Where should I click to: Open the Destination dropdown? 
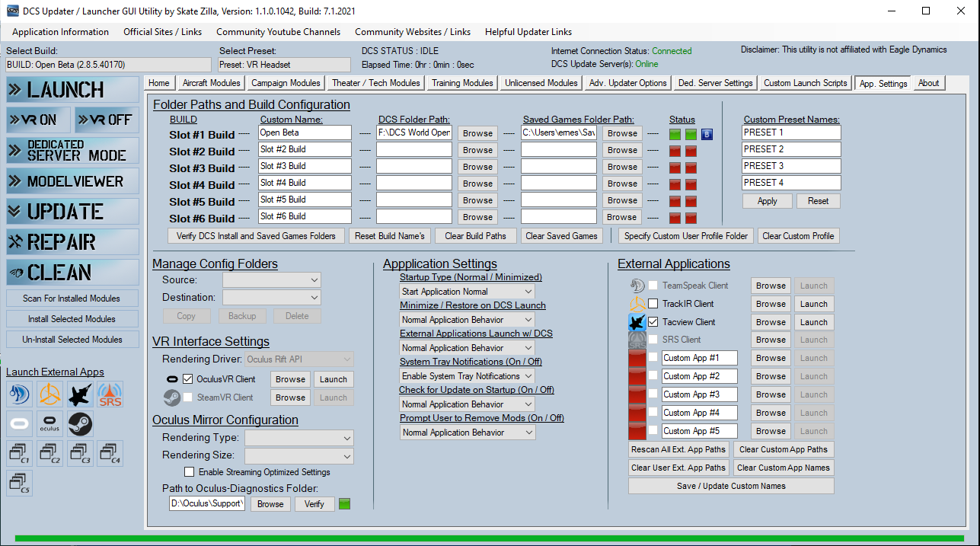(x=272, y=297)
